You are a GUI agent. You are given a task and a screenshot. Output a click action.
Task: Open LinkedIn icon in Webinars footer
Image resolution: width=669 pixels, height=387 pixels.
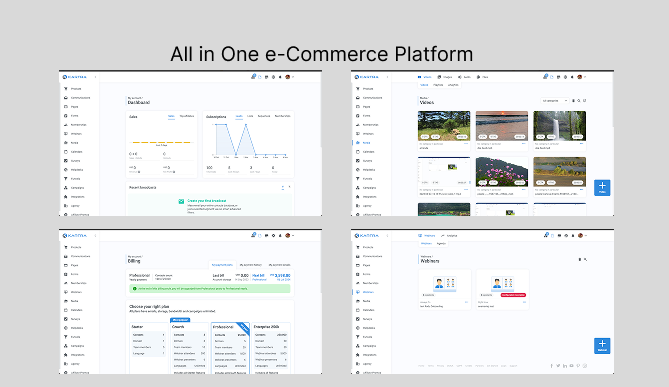click(565, 366)
